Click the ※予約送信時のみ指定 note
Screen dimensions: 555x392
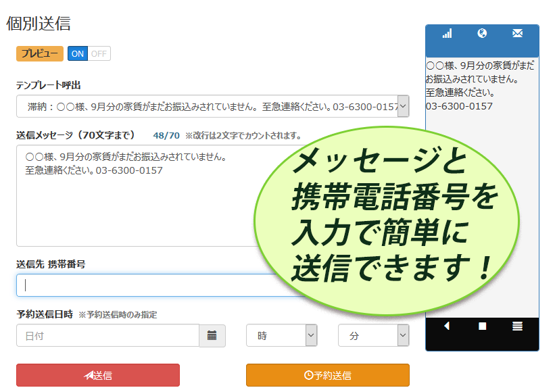[118, 314]
